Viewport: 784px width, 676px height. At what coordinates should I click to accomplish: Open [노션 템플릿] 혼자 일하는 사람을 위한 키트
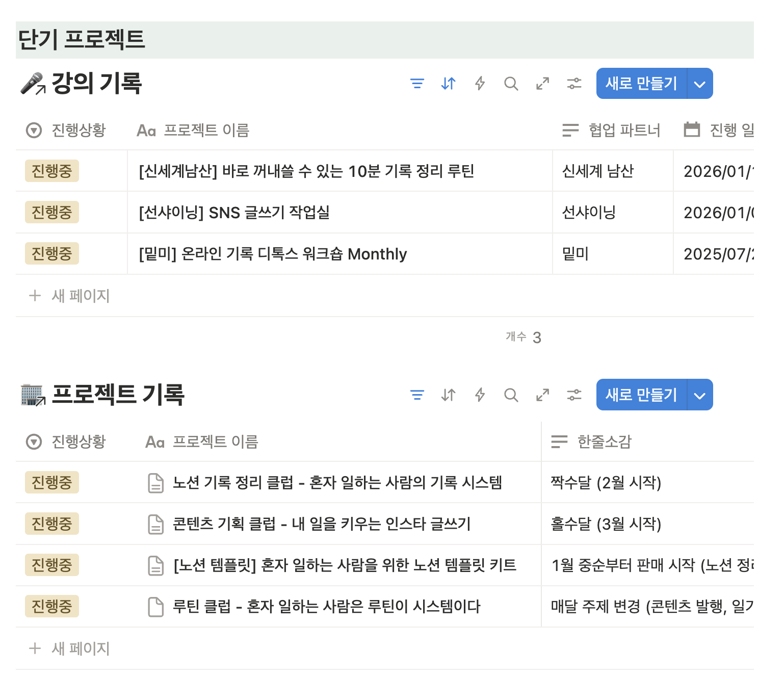(x=345, y=565)
